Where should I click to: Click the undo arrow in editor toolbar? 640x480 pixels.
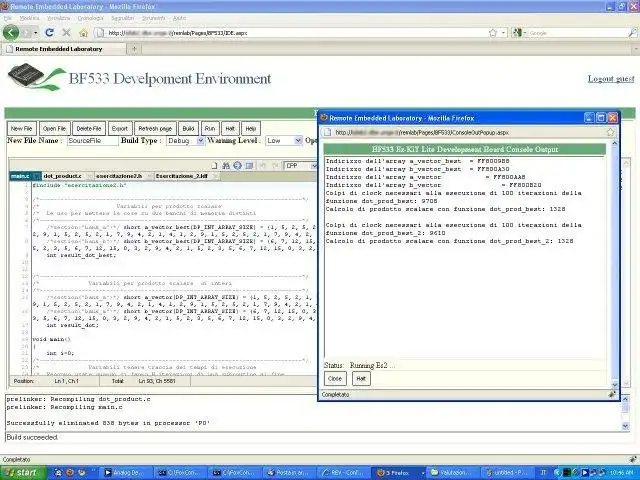click(263, 165)
